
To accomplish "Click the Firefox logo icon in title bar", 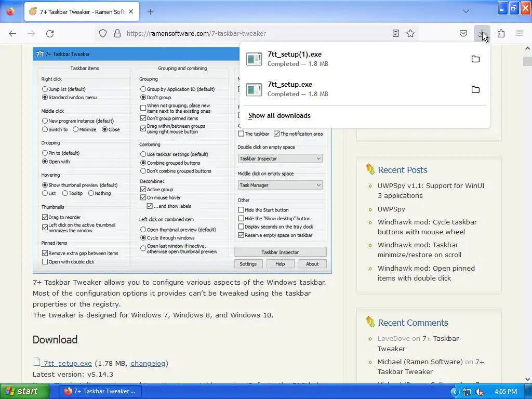I will [10, 11].
